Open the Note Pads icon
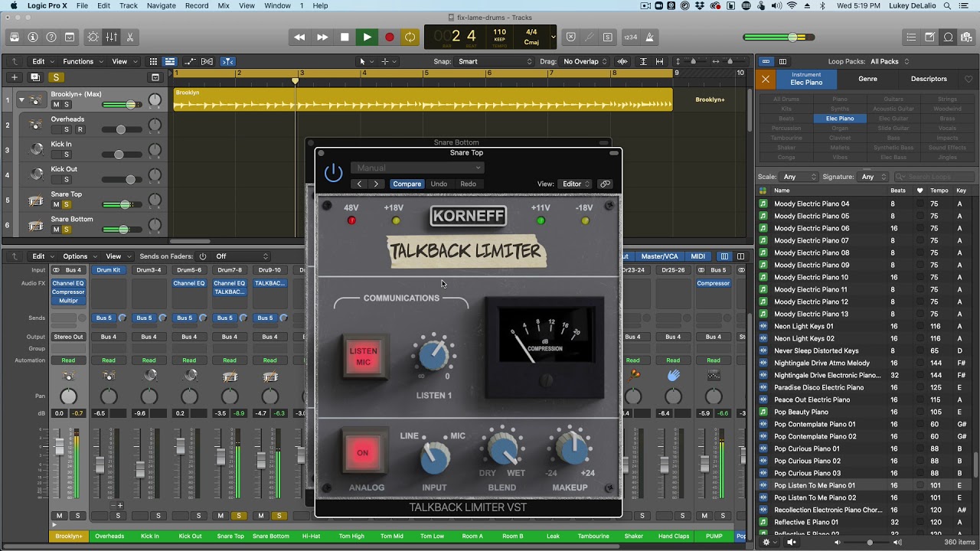 pyautogui.click(x=929, y=37)
